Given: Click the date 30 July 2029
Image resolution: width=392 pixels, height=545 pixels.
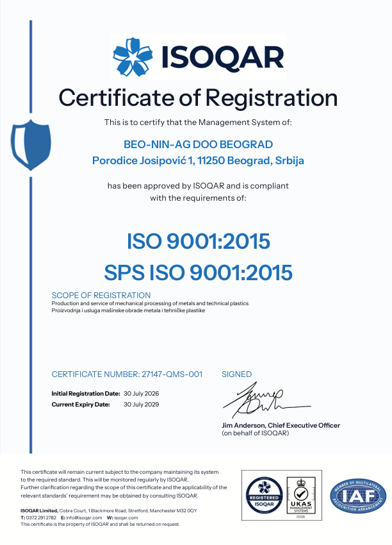Looking at the screenshot, I should (x=142, y=405).
